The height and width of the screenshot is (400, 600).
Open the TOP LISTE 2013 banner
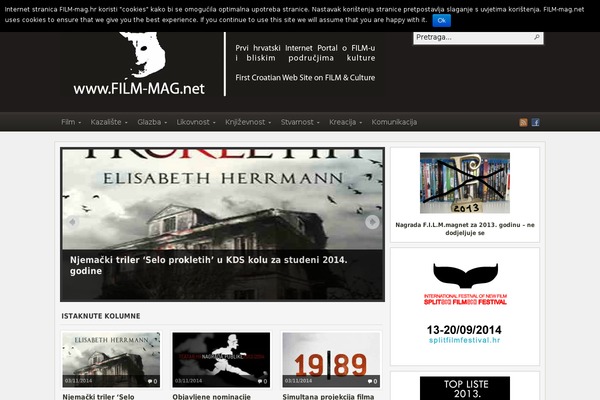pos(465,388)
